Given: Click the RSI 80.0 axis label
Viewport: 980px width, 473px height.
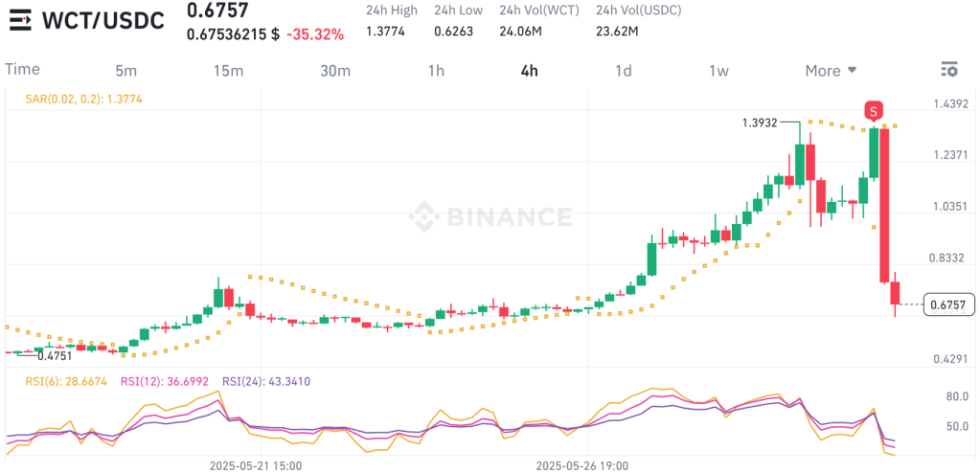Looking at the screenshot, I should pyautogui.click(x=959, y=396).
